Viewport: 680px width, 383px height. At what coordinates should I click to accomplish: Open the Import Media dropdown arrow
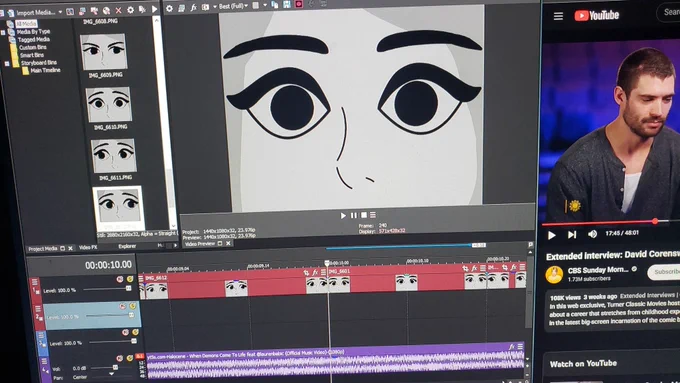pos(60,12)
